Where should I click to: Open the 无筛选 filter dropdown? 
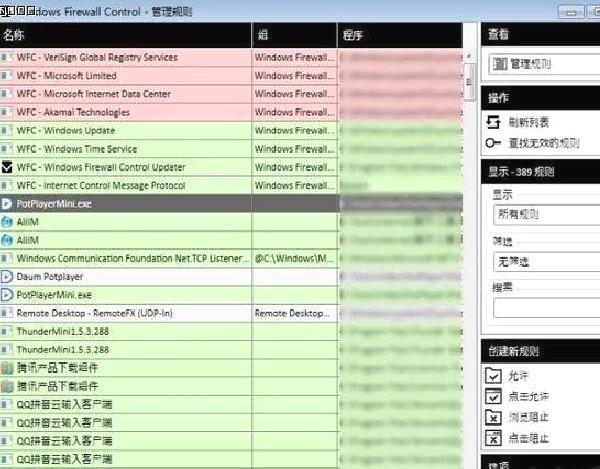[x=546, y=262]
